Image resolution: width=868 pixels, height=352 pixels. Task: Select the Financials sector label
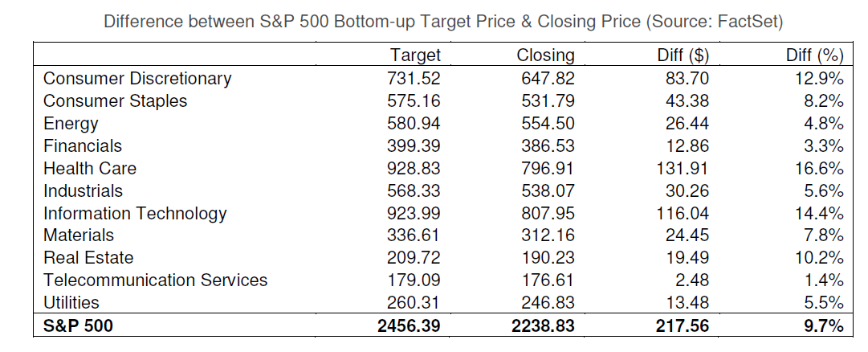click(x=83, y=145)
